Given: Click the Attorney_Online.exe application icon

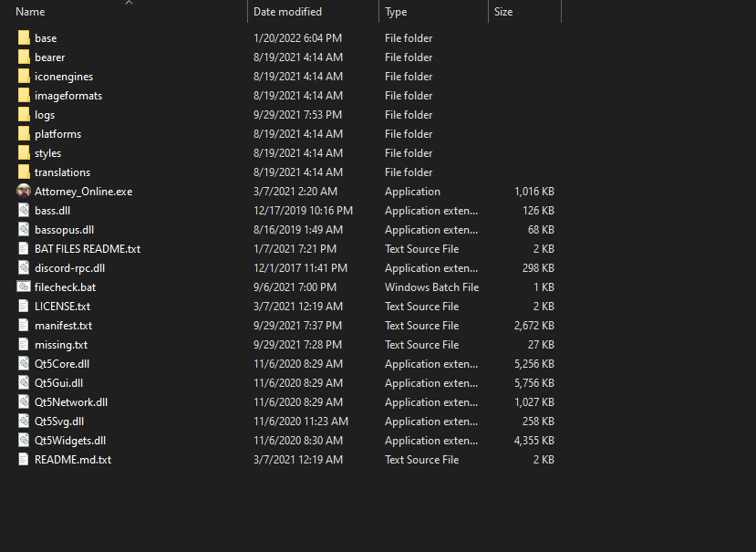Looking at the screenshot, I should click(24, 192).
